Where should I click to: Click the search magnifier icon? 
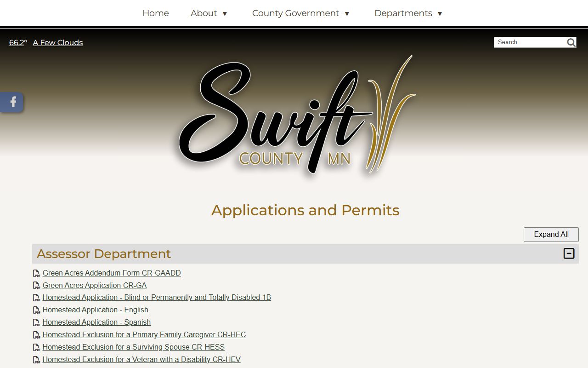click(571, 42)
